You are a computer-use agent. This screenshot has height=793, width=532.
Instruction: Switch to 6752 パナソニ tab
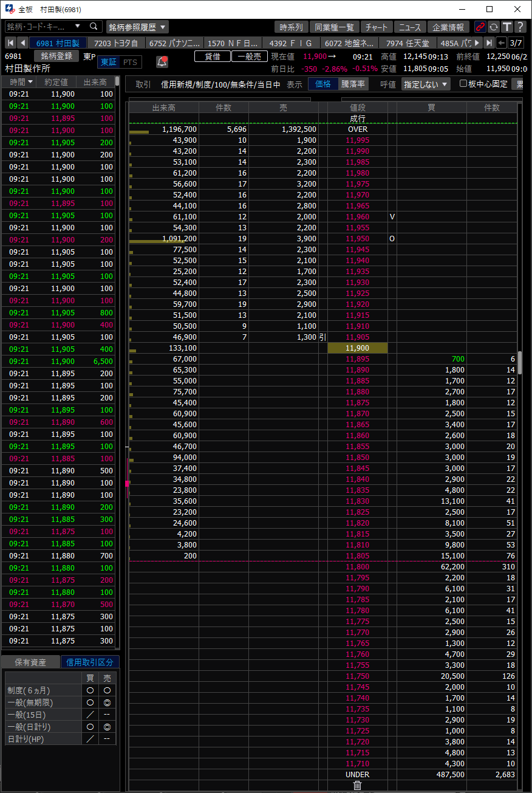pyautogui.click(x=174, y=43)
